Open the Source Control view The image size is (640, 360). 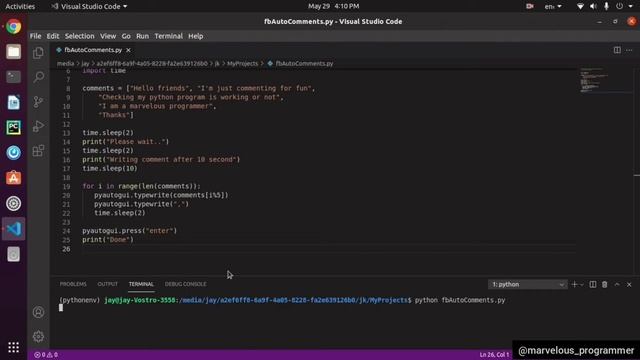38,101
